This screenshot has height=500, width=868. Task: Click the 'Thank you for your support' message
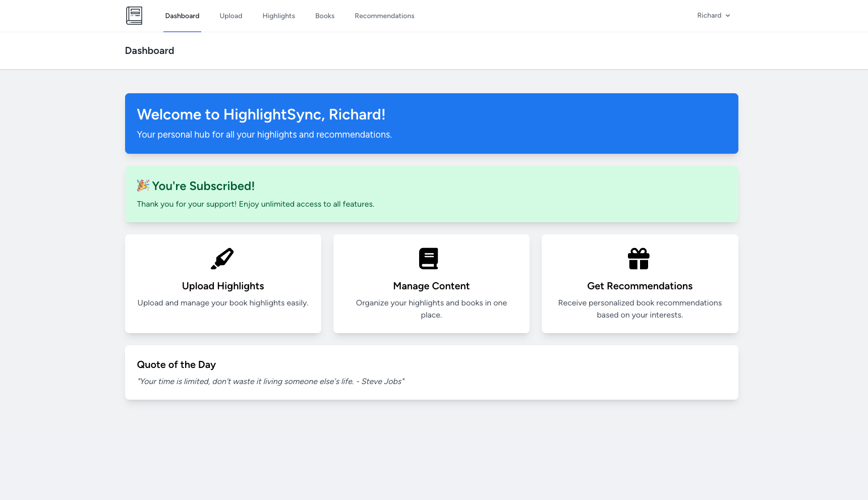point(256,204)
